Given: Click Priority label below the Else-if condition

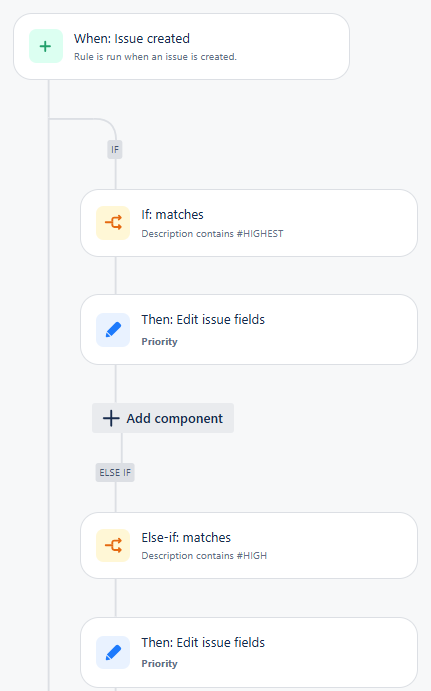Looking at the screenshot, I should point(159,664).
